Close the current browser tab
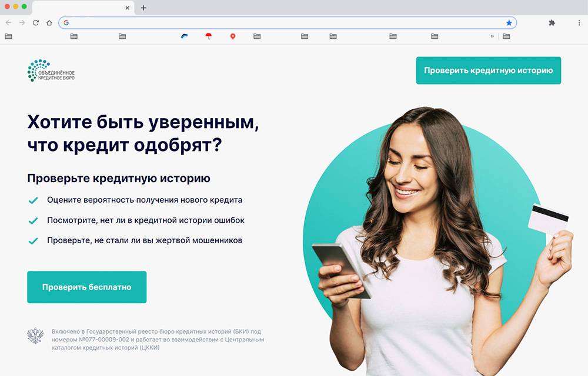 tap(128, 8)
